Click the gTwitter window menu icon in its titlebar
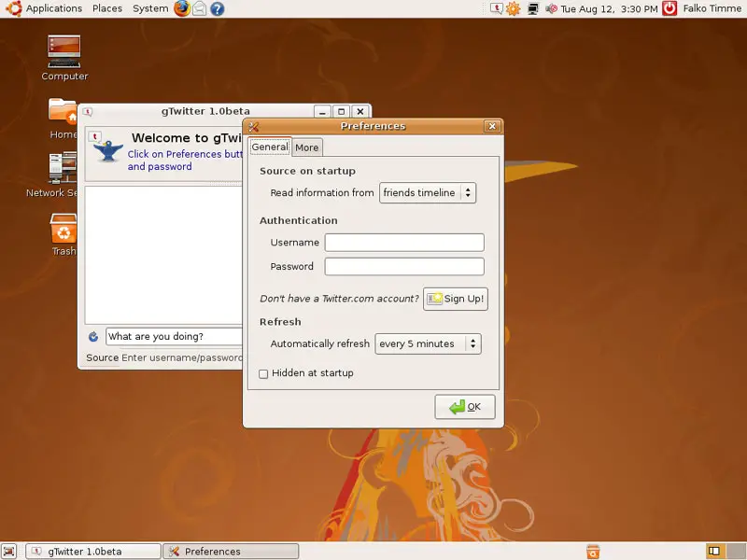 pos(88,112)
